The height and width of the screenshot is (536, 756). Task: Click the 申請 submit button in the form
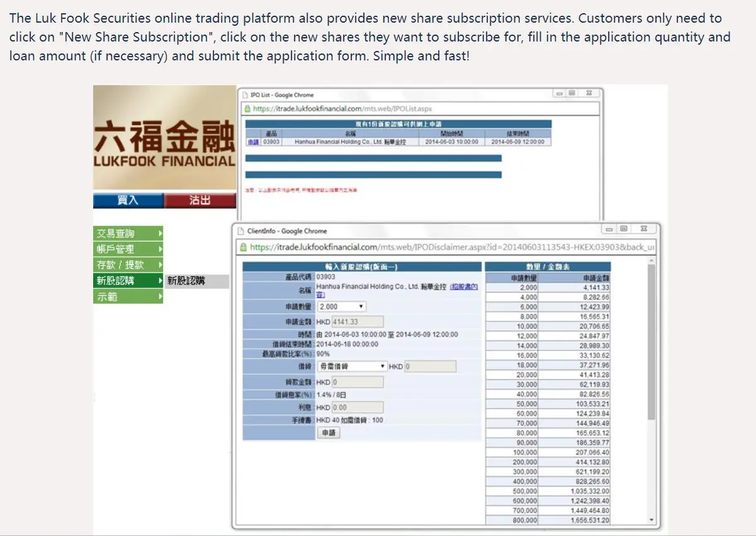click(329, 433)
